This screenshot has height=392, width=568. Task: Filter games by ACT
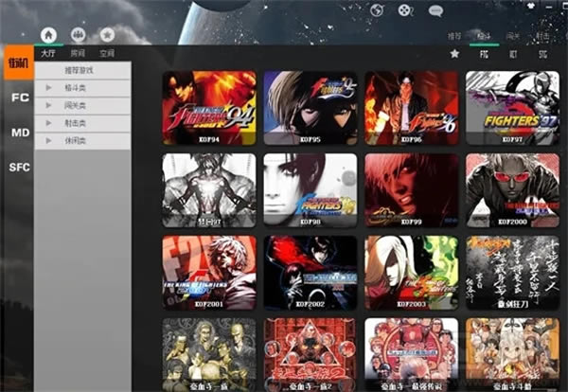[513, 54]
